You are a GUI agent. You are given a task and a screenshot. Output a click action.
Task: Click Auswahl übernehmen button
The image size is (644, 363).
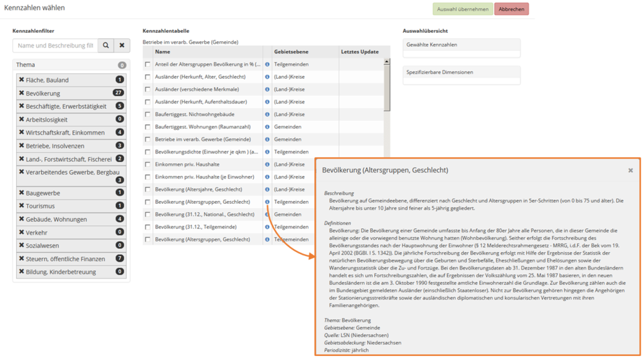(x=462, y=9)
